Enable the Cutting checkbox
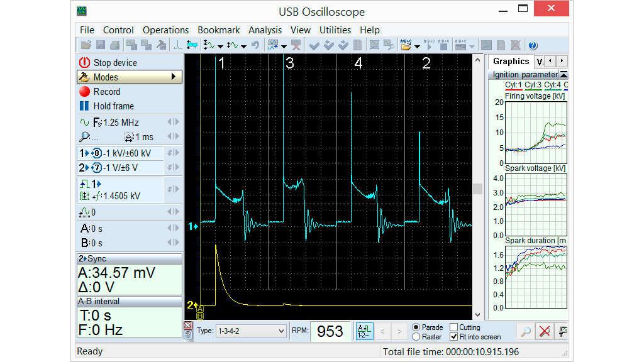Screen dimensions: 644x362 [454, 327]
